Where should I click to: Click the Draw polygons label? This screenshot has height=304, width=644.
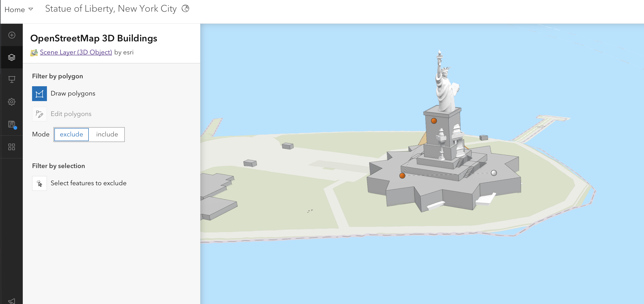73,93
